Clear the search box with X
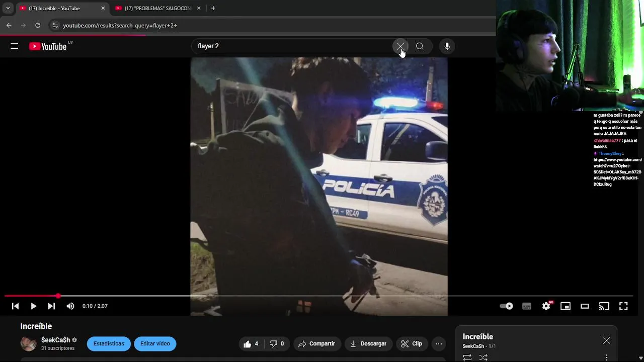644x362 pixels. (x=400, y=46)
